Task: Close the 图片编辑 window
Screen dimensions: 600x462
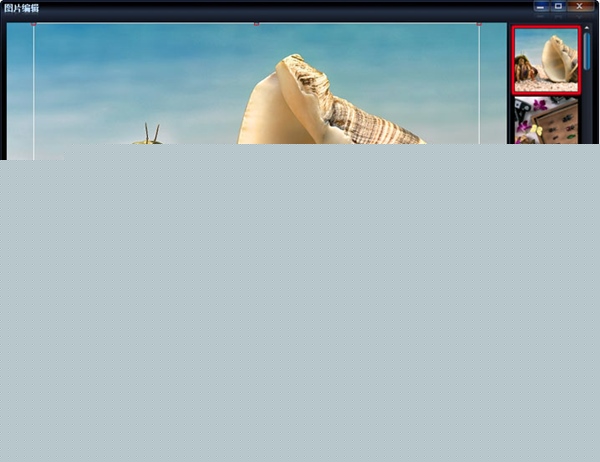Action: tap(579, 7)
